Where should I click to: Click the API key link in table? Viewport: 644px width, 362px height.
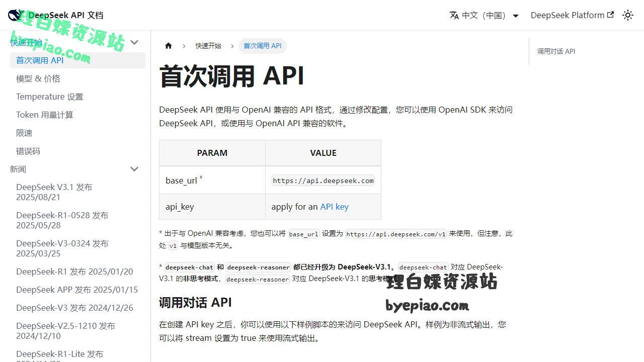click(334, 207)
